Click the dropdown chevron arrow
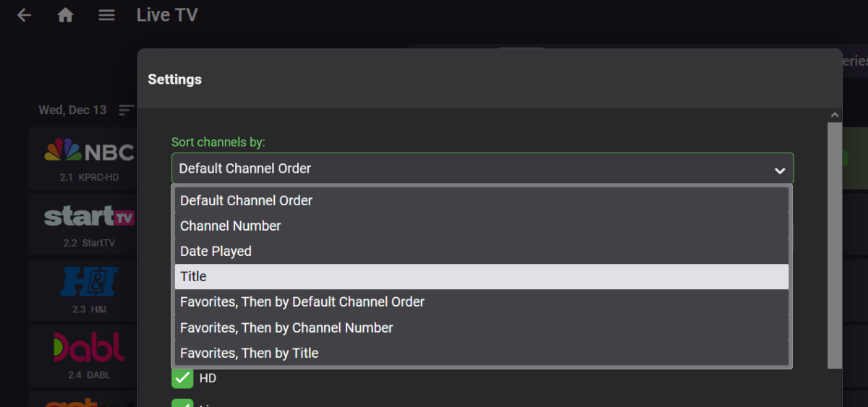 (x=779, y=171)
